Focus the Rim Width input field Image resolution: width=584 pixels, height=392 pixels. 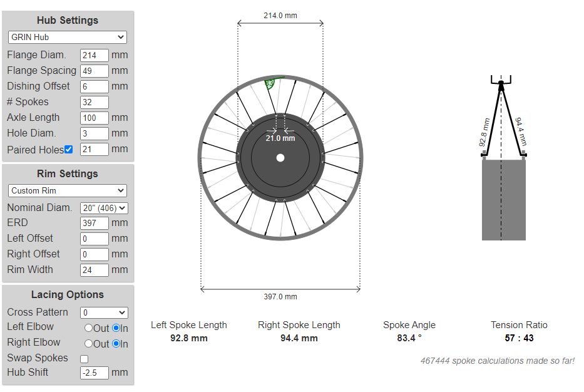tap(95, 270)
